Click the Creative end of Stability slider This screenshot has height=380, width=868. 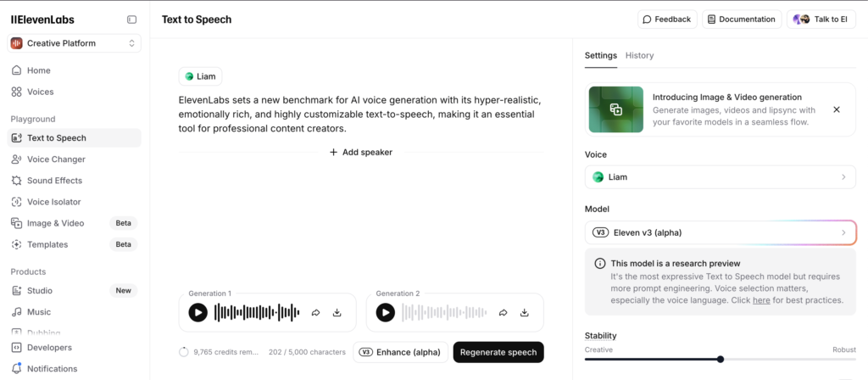pos(599,350)
